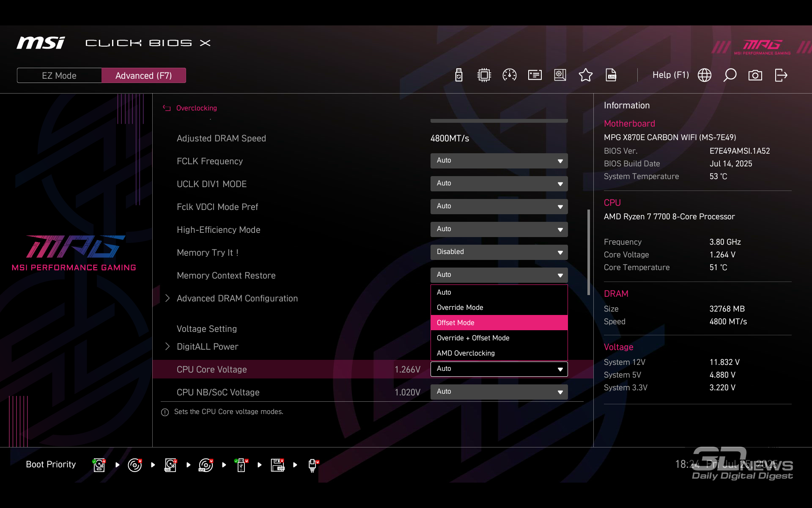Click the info icon beside help text

click(165, 412)
